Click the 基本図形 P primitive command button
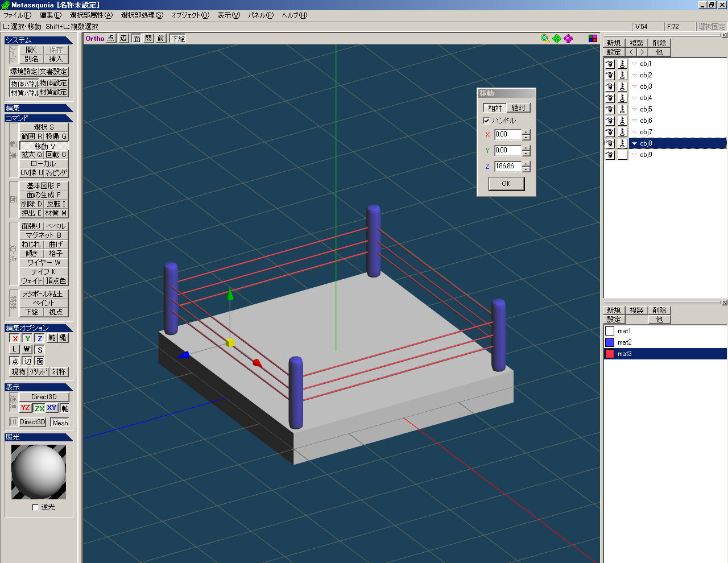The image size is (728, 563). pyautogui.click(x=44, y=186)
